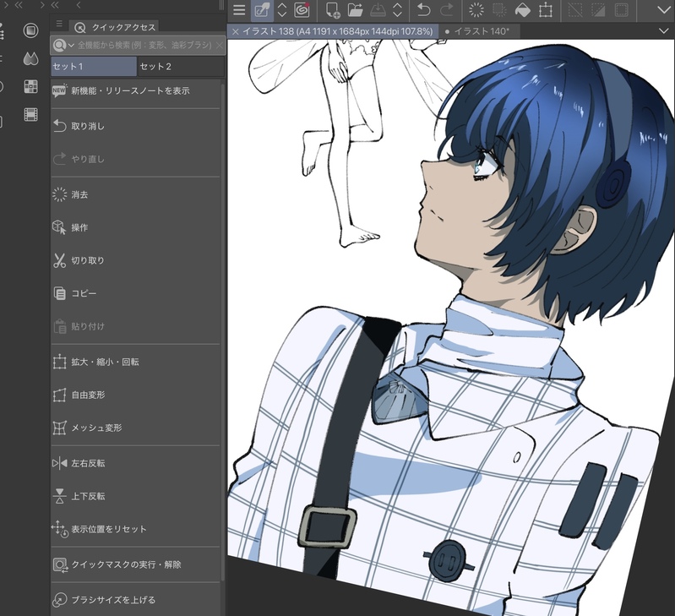The width and height of the screenshot is (675, 616).
Task: Open the hamburger menu in command bar
Action: click(239, 10)
